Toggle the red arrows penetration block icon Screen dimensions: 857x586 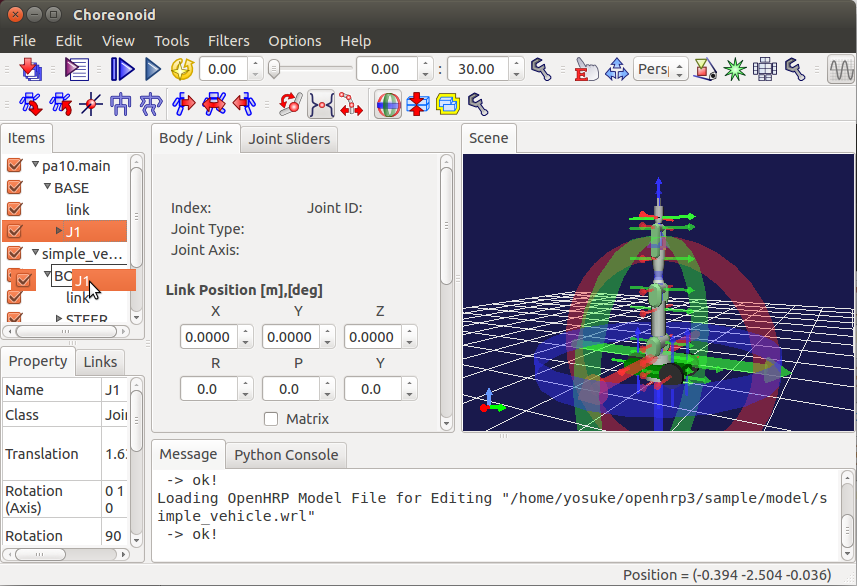click(x=418, y=104)
